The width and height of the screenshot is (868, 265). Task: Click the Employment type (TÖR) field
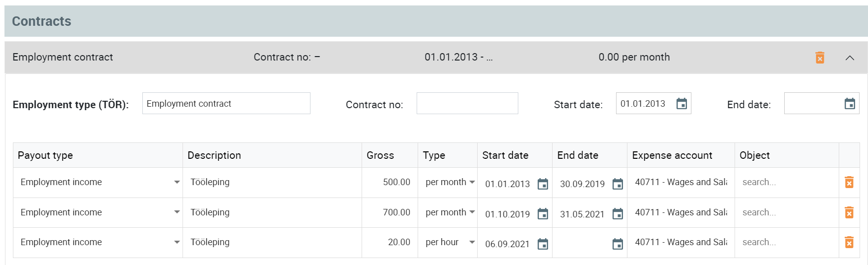[x=226, y=103]
